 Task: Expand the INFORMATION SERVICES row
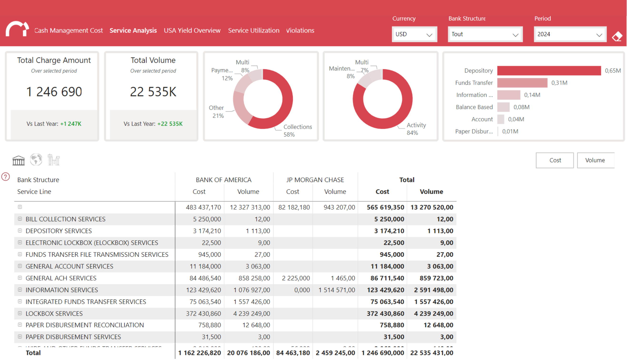pyautogui.click(x=20, y=290)
